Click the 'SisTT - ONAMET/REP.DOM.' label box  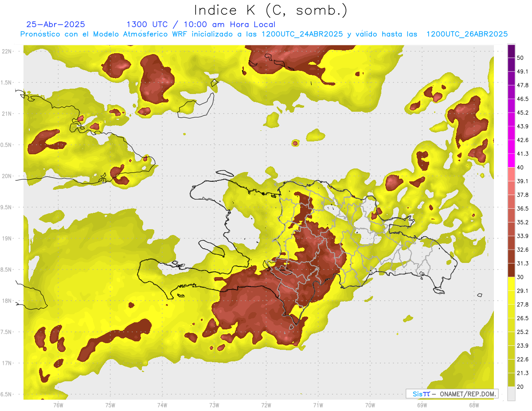coord(452,394)
